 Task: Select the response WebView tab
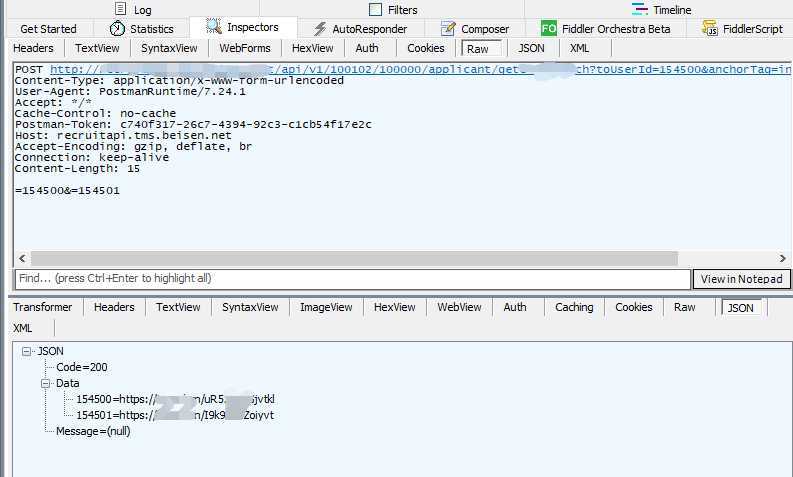pyautogui.click(x=459, y=308)
